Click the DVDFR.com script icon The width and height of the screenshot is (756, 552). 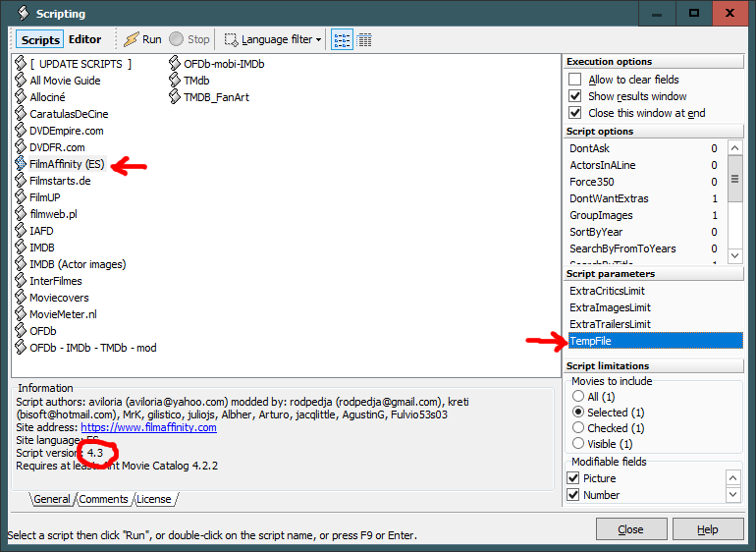click(21, 147)
